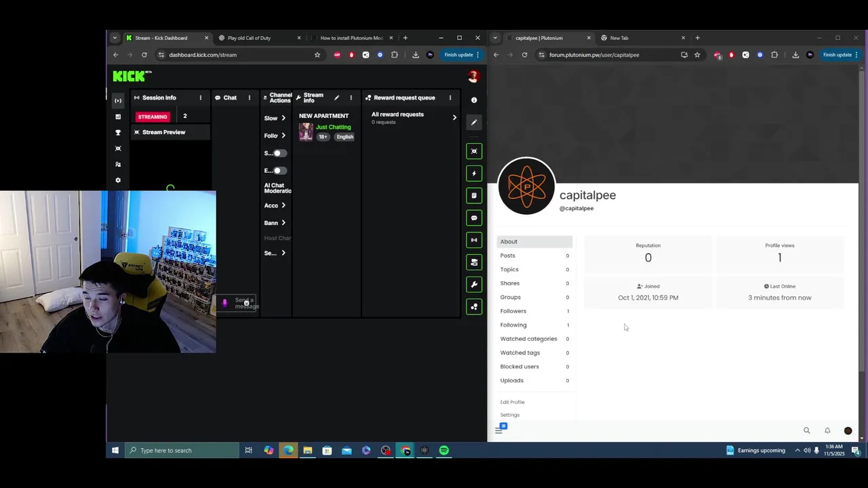This screenshot has width=868, height=488.
Task: Click the Windows Start button
Action: tap(115, 450)
